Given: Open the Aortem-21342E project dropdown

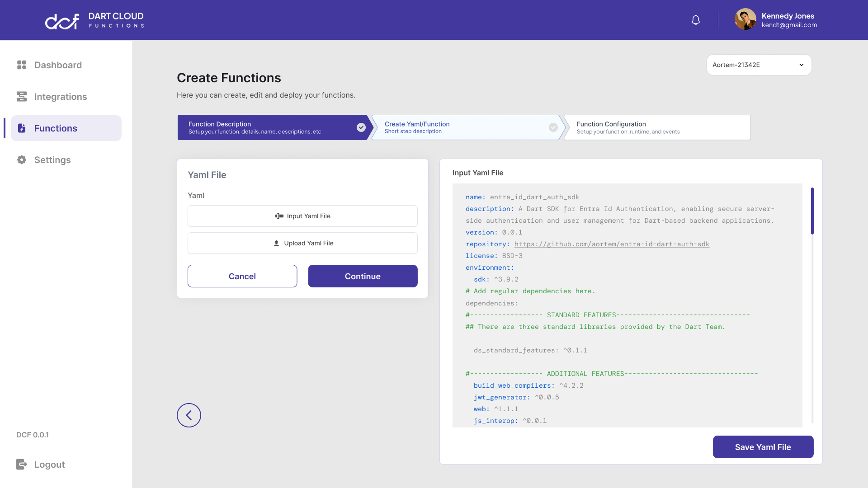Looking at the screenshot, I should pos(759,65).
